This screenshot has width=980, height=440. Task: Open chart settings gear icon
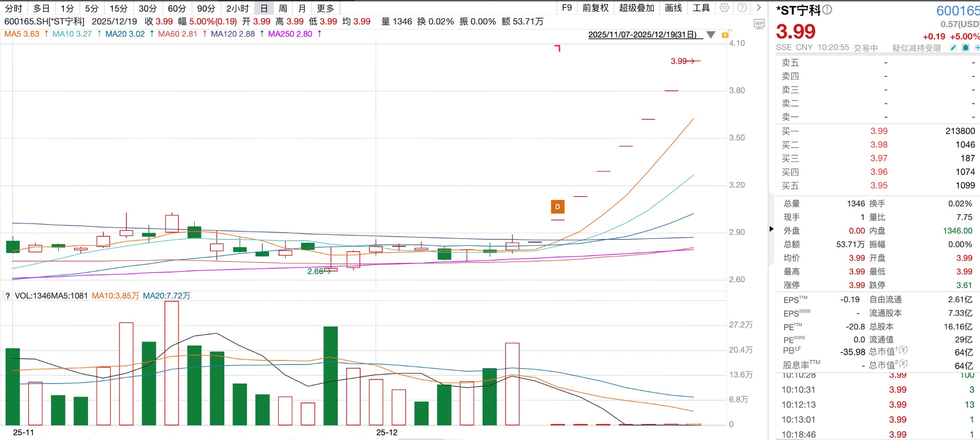coord(724,8)
